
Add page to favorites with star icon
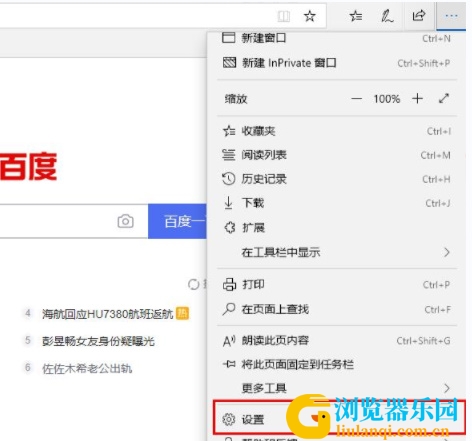(x=310, y=16)
